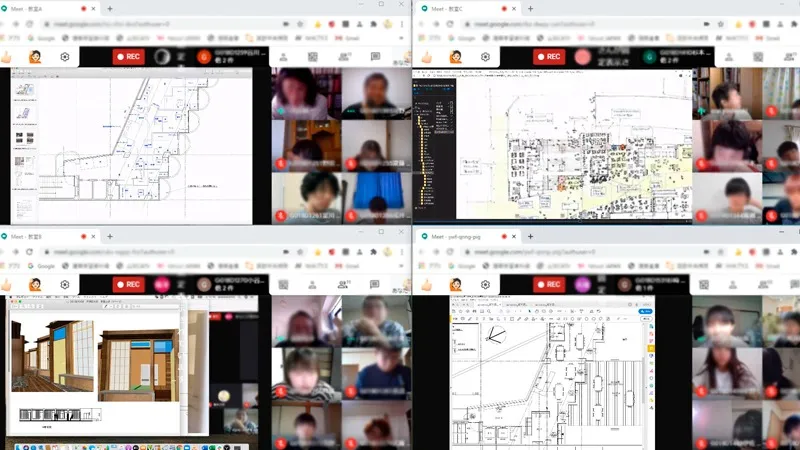Image resolution: width=800 pixels, height=450 pixels.
Task: Toggle REC recording in the ywf-qnng-pig window
Action: [x=549, y=284]
